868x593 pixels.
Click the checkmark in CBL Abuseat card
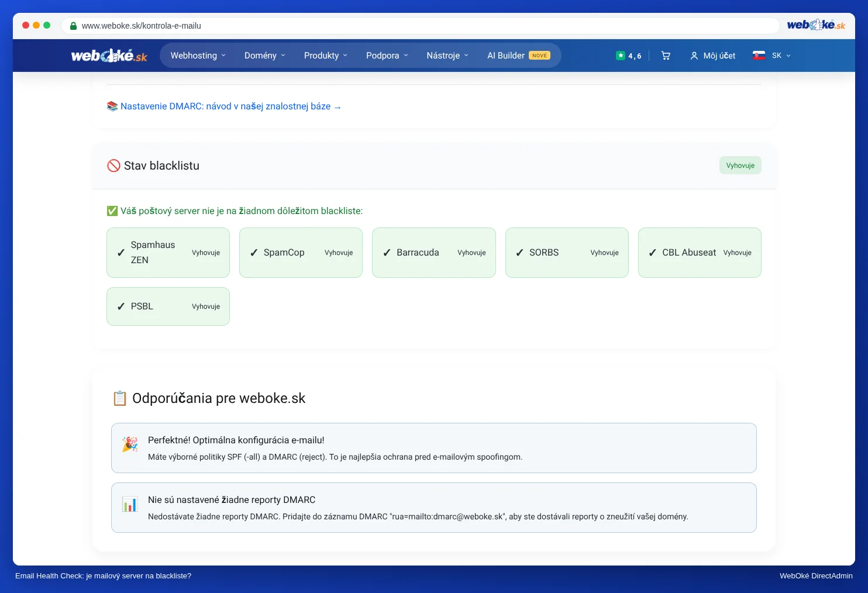tap(652, 253)
